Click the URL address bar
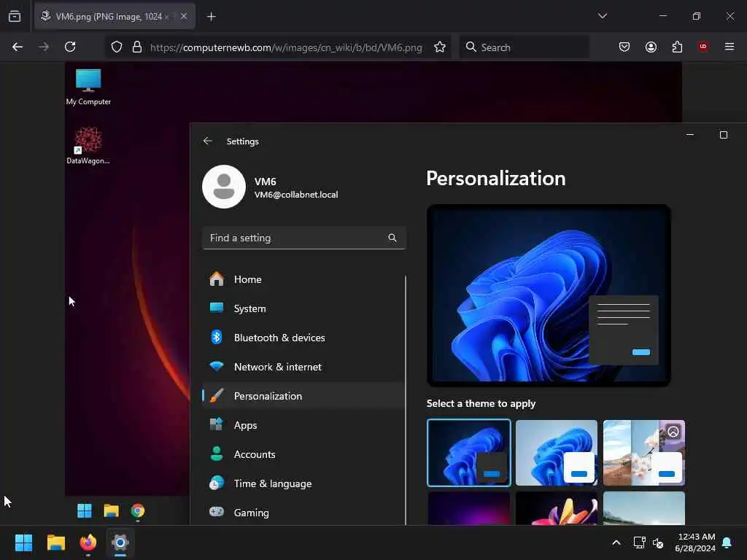 pos(286,47)
